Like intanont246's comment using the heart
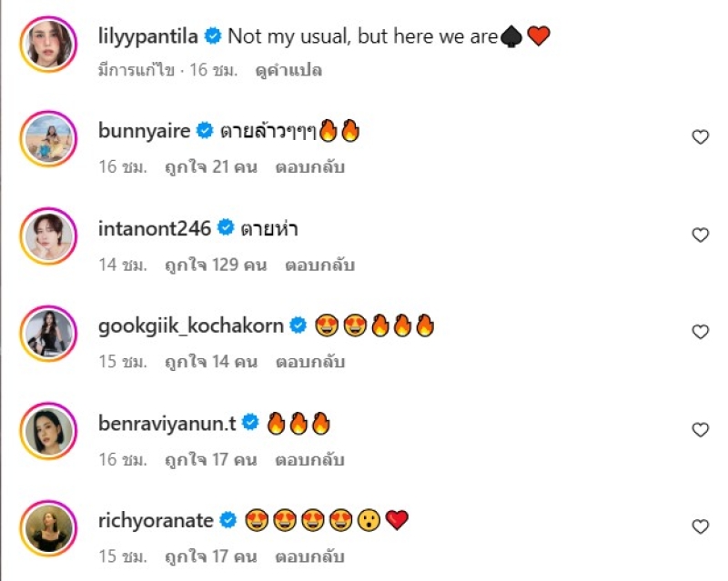The image size is (728, 581). (x=700, y=235)
